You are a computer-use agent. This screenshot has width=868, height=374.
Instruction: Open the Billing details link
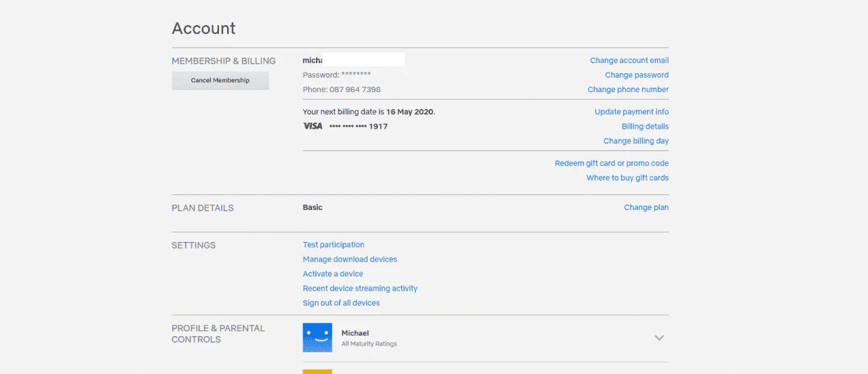pos(645,127)
